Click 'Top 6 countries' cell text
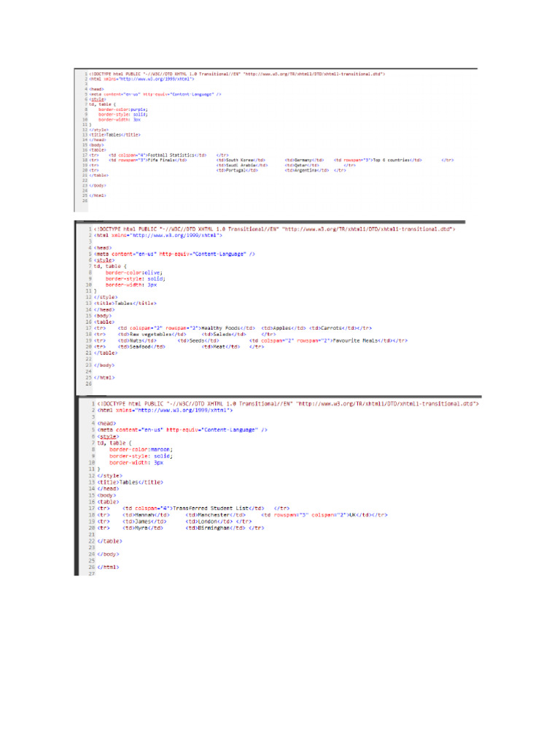 [392, 160]
